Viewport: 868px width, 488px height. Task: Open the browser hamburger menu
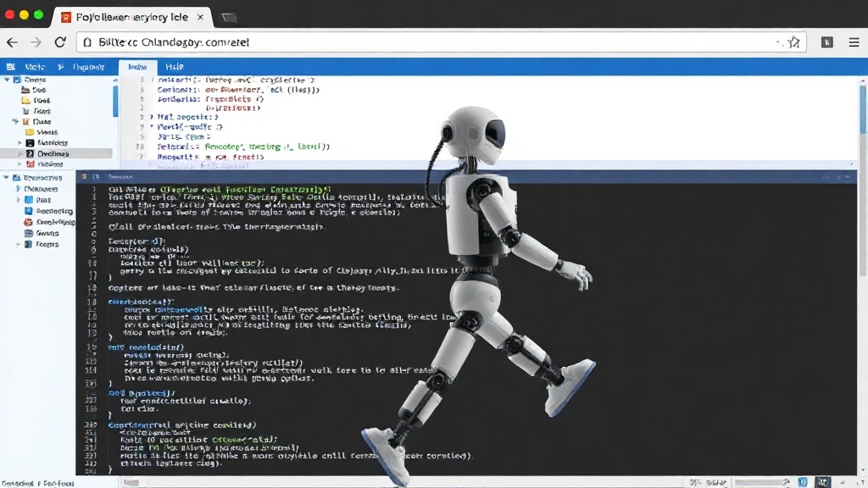point(854,42)
